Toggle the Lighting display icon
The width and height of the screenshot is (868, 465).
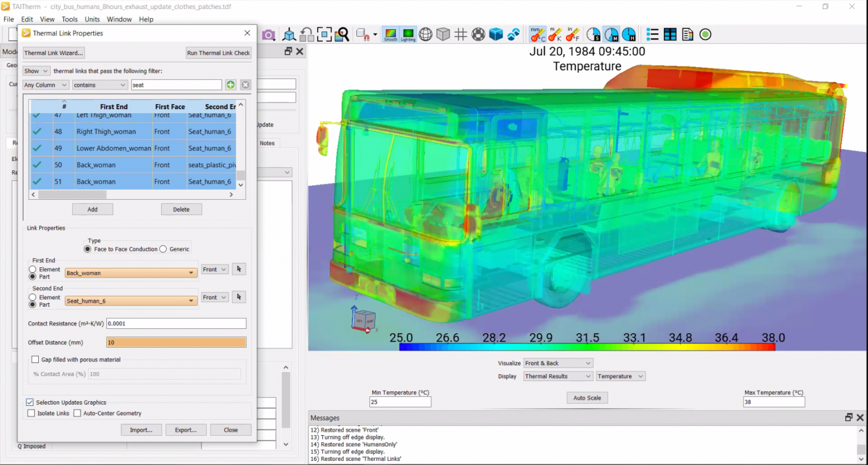tap(408, 35)
